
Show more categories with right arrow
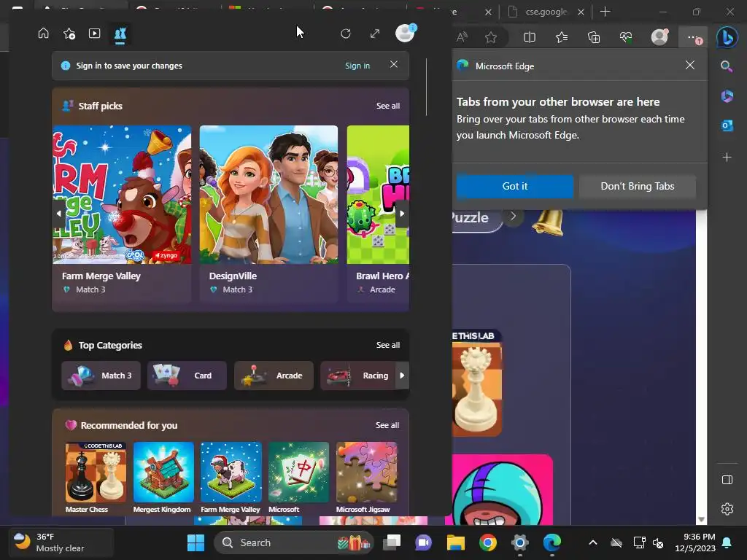coord(402,376)
